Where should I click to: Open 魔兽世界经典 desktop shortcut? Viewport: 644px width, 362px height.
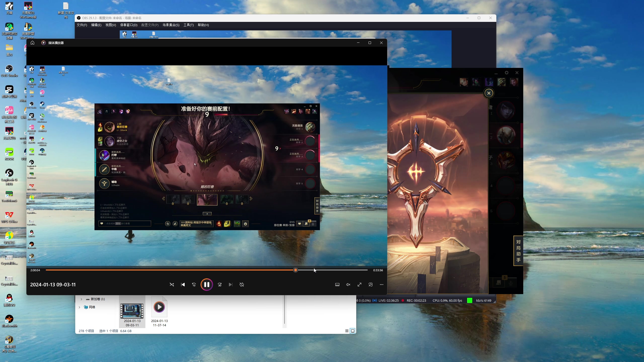[9, 344]
